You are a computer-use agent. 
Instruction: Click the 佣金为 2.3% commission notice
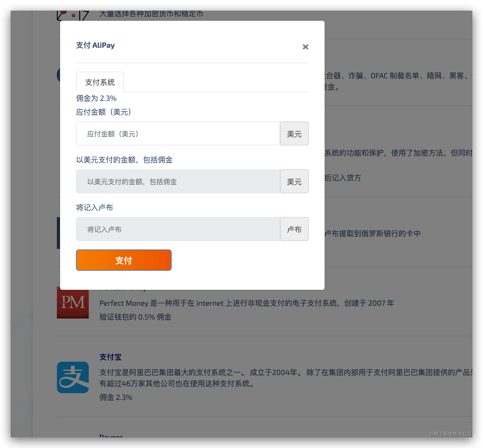point(96,98)
